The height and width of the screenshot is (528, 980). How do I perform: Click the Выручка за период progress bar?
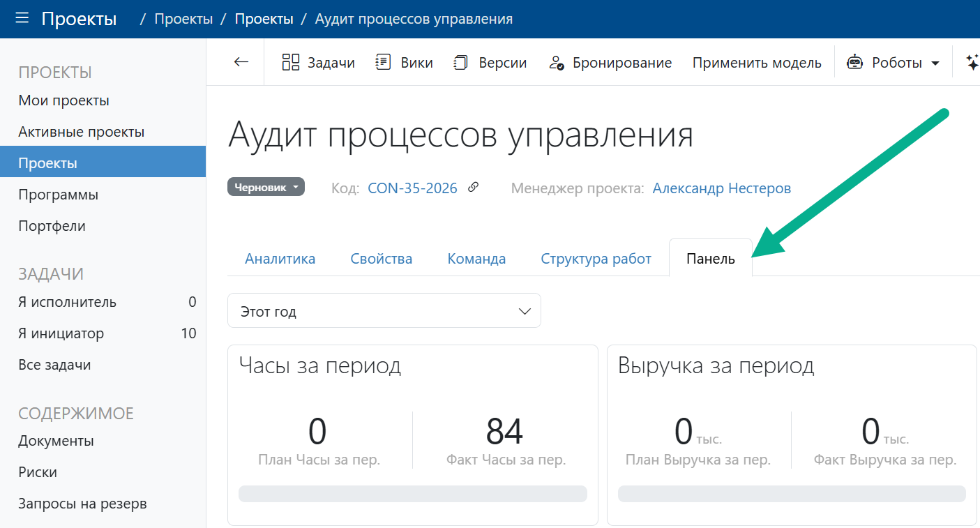[792, 494]
